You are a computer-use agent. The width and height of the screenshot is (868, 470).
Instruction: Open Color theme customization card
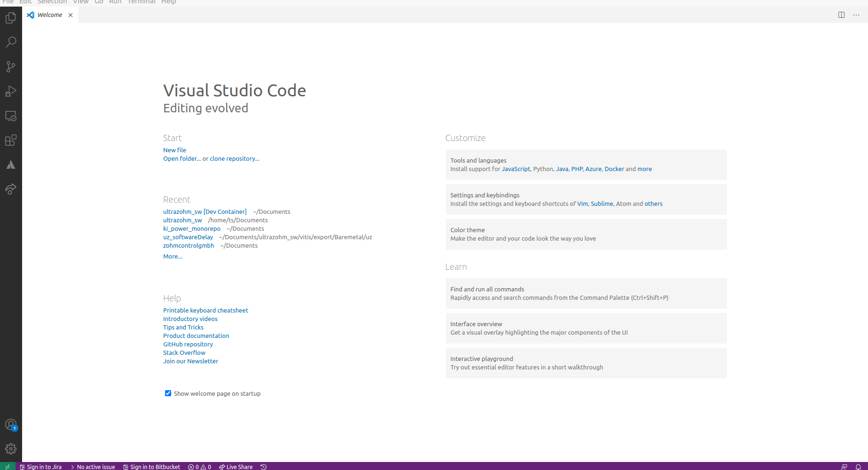(x=586, y=234)
